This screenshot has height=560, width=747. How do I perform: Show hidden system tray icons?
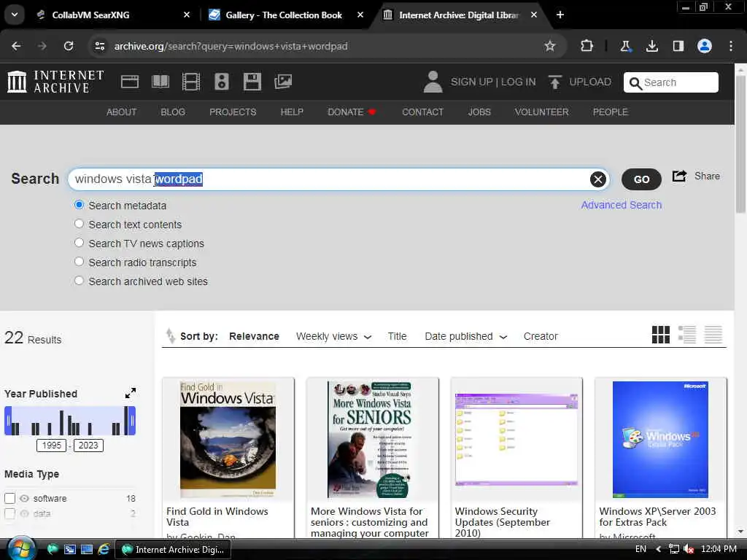click(659, 549)
